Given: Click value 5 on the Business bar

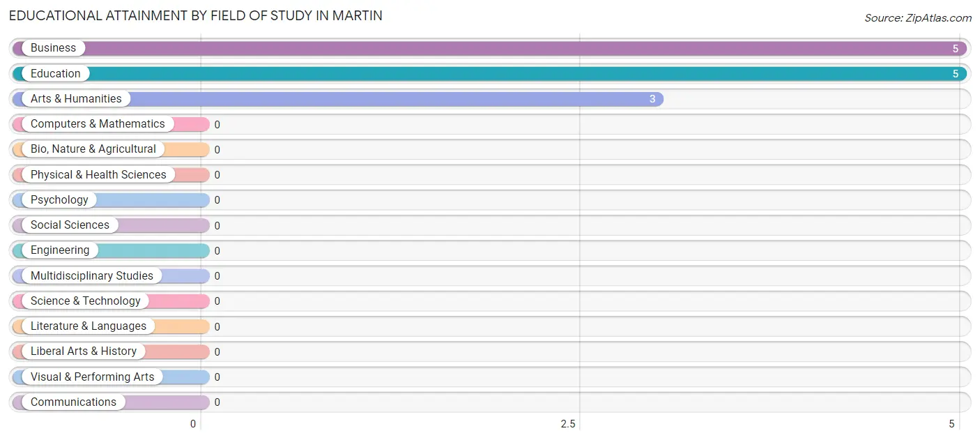Looking at the screenshot, I should pos(956,49).
